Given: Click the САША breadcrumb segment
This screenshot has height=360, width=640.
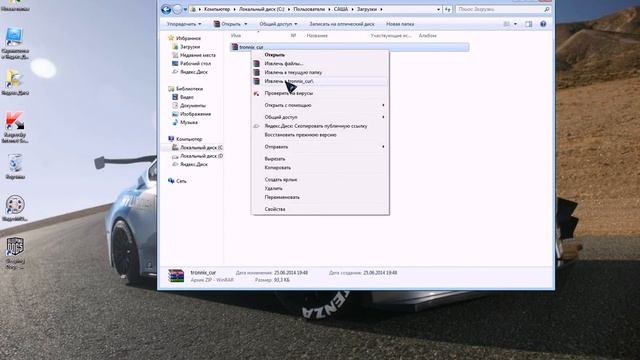Looking at the screenshot, I should (x=341, y=9).
